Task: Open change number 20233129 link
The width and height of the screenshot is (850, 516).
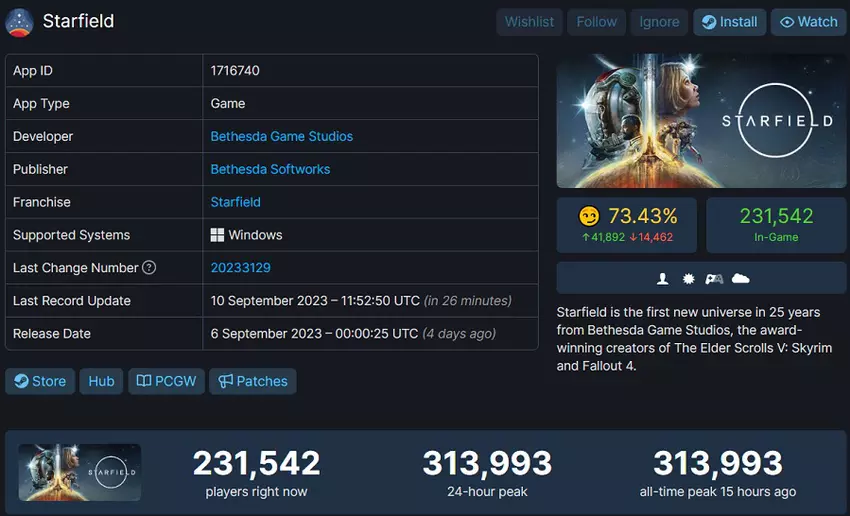Action: (240, 268)
